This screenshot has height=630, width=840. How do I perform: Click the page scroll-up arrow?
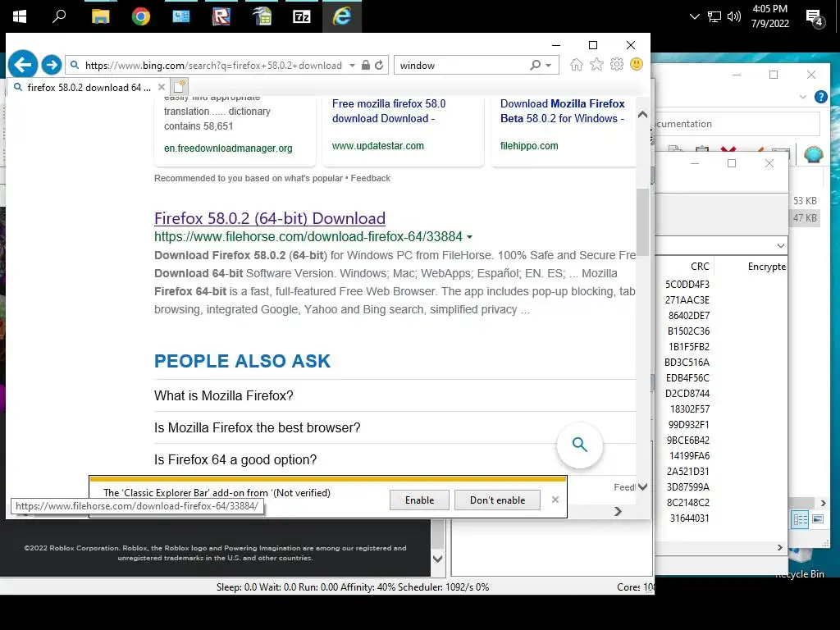pos(642,114)
